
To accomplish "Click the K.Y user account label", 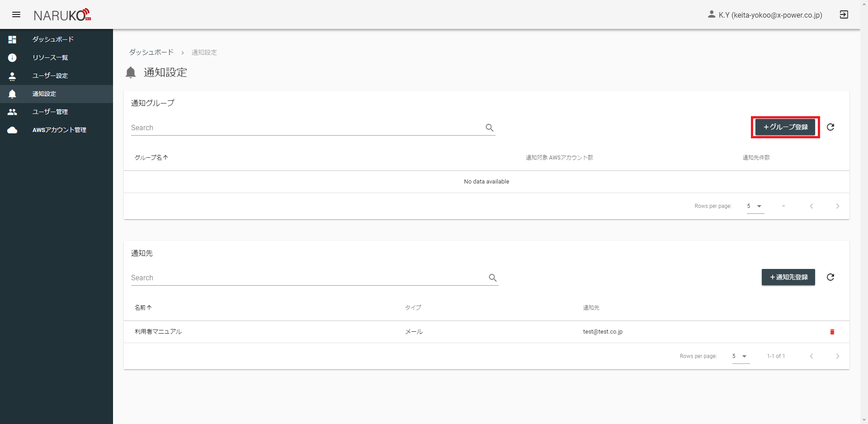I will (770, 15).
